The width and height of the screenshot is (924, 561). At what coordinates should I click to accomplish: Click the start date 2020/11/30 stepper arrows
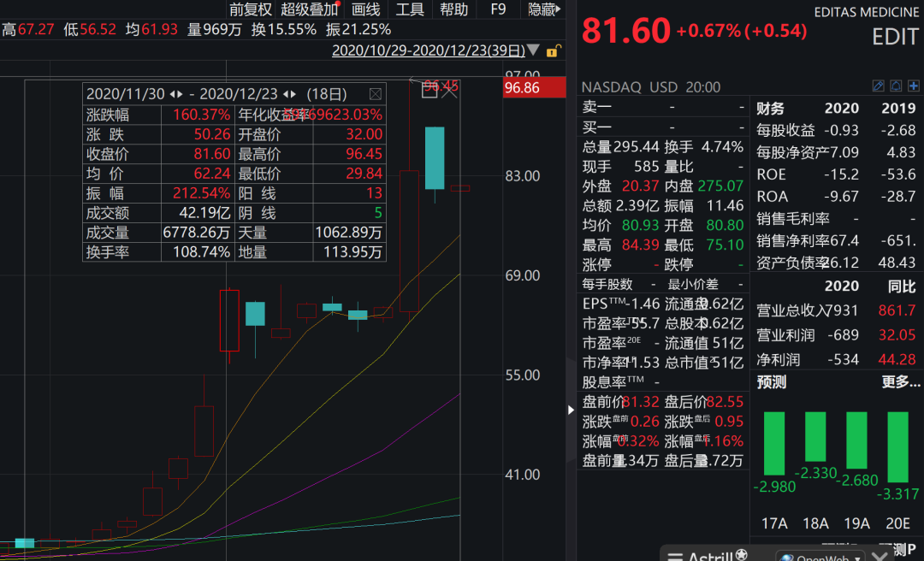(x=176, y=94)
